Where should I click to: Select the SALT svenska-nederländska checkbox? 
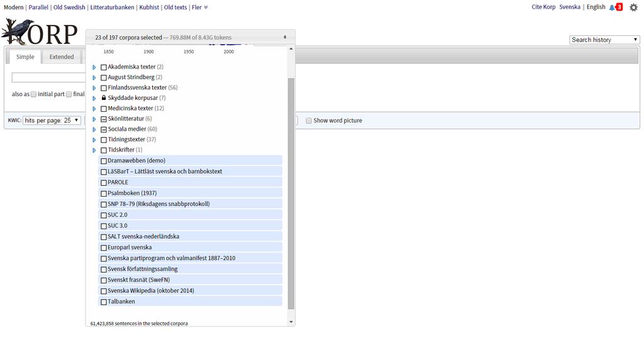click(x=104, y=237)
